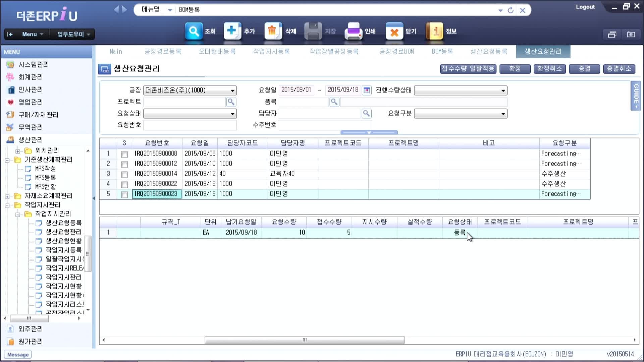Open 원가관리 module in sidebar
This screenshot has width=644, height=362.
click(31, 341)
